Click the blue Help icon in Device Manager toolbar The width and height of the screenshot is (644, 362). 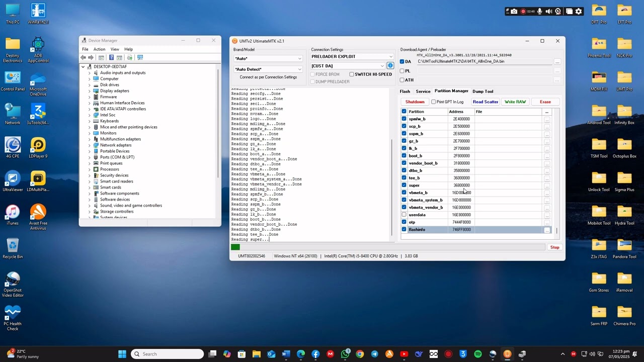(112, 58)
